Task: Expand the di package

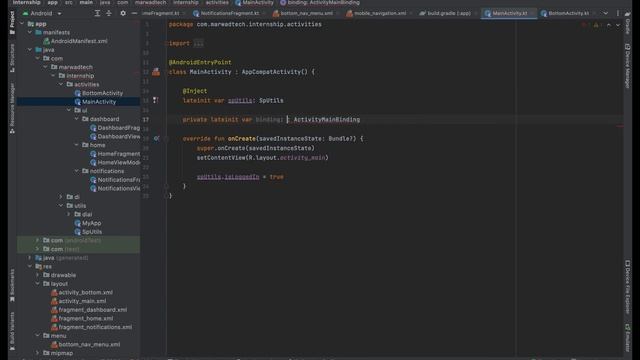Action: click(61, 197)
